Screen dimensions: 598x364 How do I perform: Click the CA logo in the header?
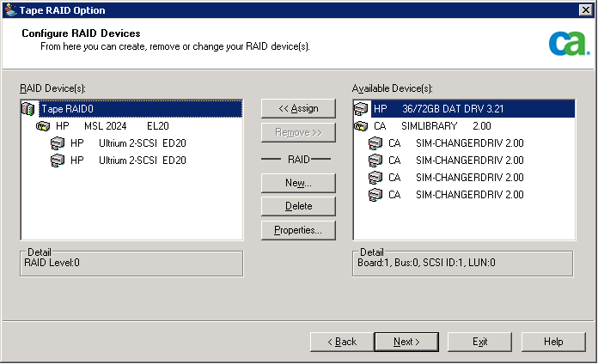(569, 44)
